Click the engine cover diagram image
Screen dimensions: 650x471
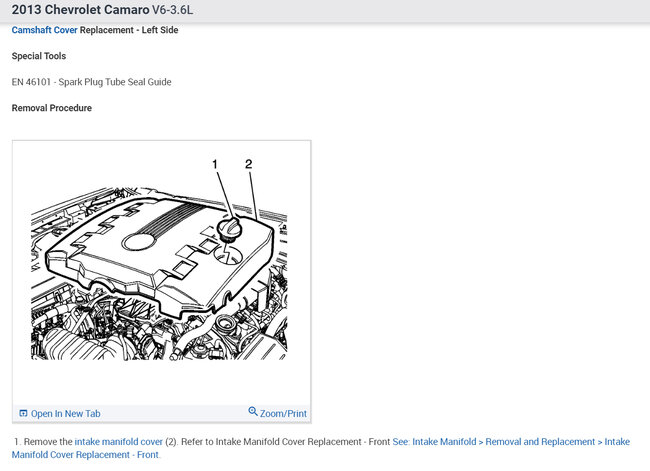click(x=159, y=259)
